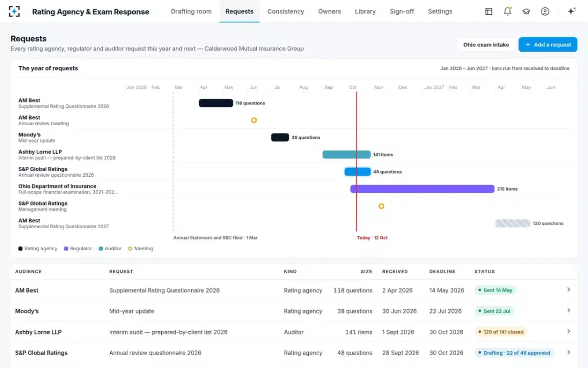588x368 pixels.
Task: Select the S&P 48 questions timeline bar
Action: [358, 172]
